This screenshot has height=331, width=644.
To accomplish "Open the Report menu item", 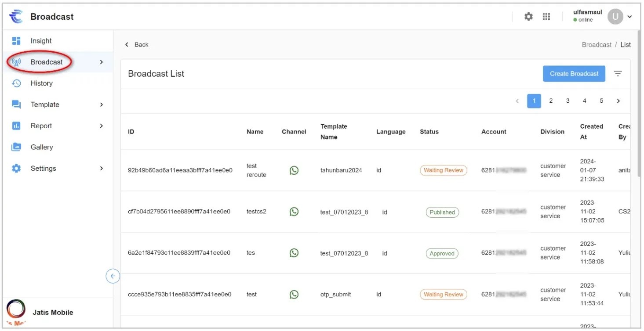I will point(41,126).
